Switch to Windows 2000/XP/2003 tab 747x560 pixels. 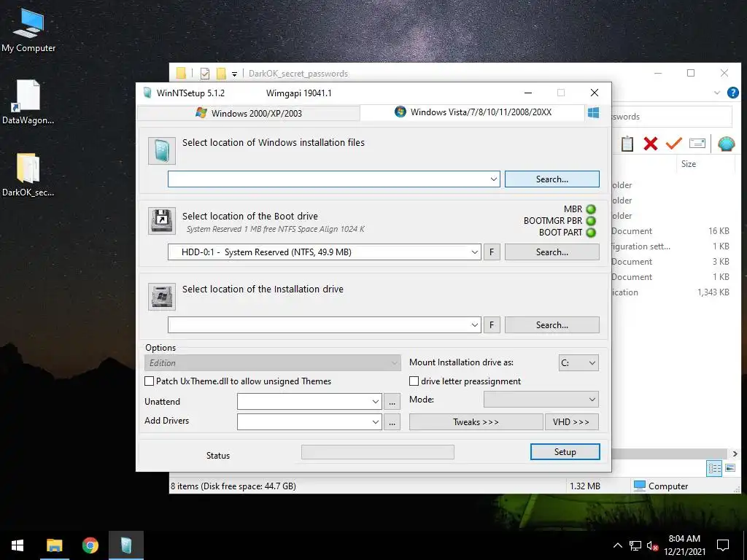tap(249, 113)
